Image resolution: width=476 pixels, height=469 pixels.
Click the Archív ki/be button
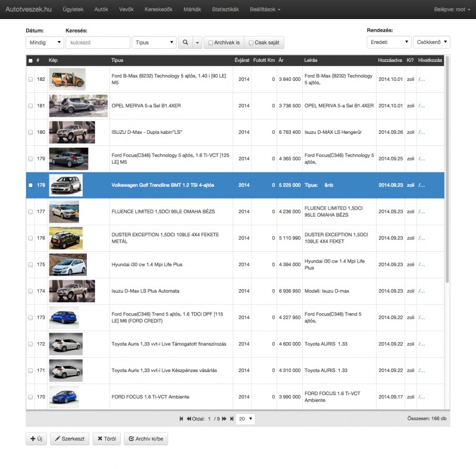coord(146,439)
